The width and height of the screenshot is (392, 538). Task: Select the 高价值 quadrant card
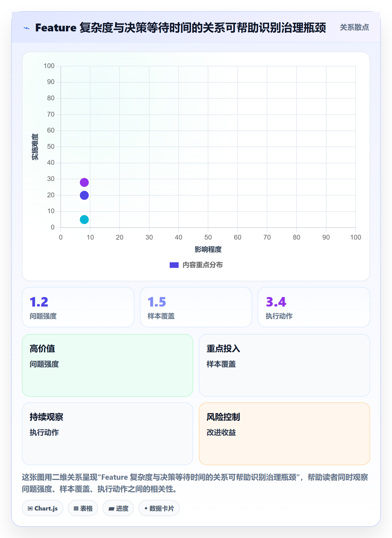(108, 365)
